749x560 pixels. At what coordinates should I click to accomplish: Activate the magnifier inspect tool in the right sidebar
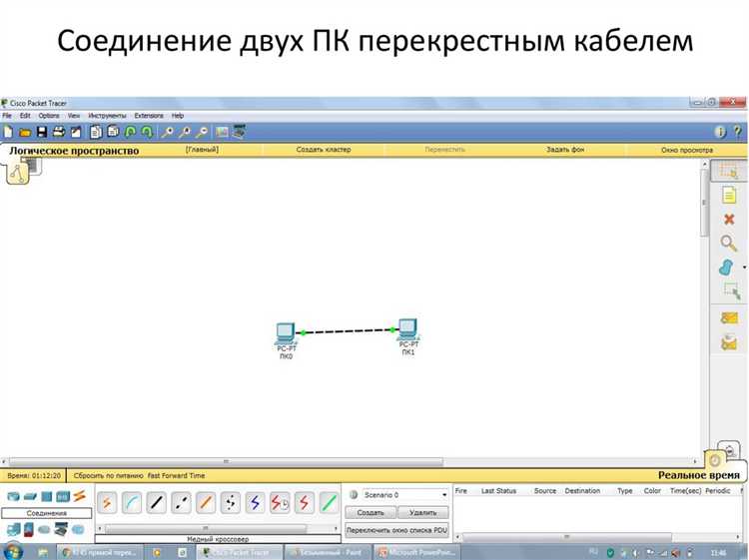(x=728, y=243)
